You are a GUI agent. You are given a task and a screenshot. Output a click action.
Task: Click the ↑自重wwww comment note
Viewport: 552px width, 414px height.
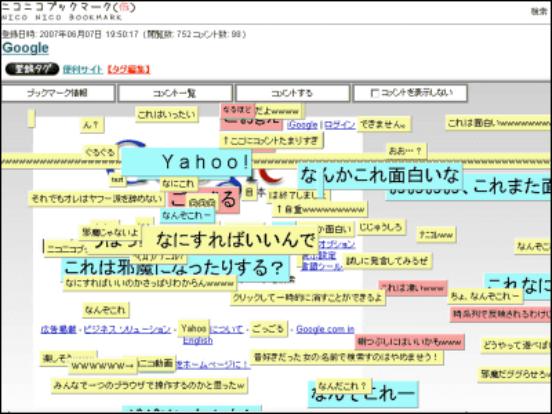(x=320, y=210)
